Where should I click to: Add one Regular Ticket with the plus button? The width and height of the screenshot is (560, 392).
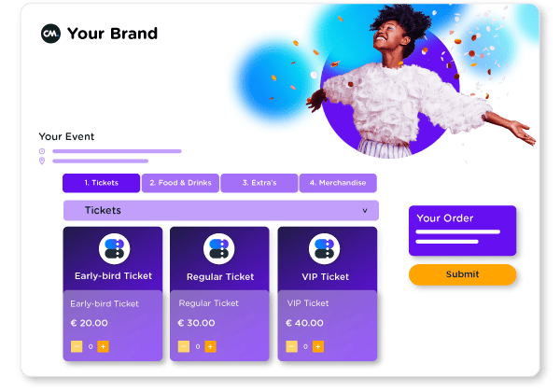(210, 346)
